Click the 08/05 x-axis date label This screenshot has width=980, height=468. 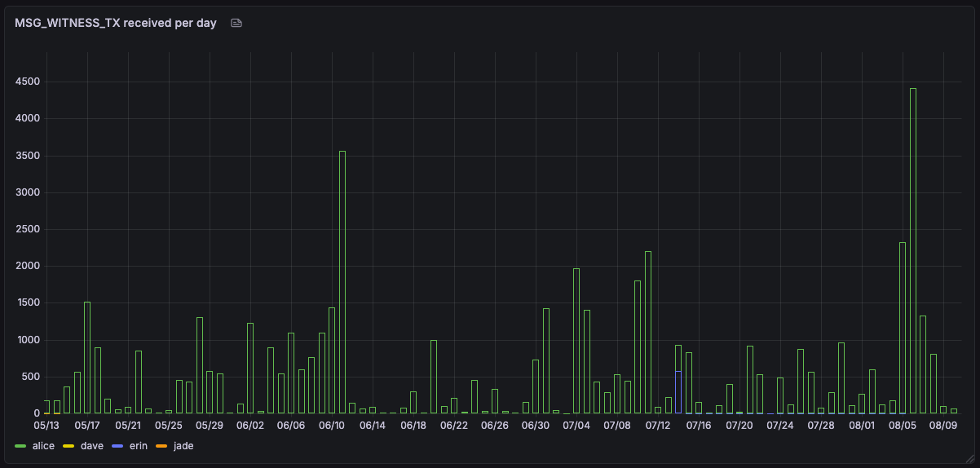tap(903, 425)
